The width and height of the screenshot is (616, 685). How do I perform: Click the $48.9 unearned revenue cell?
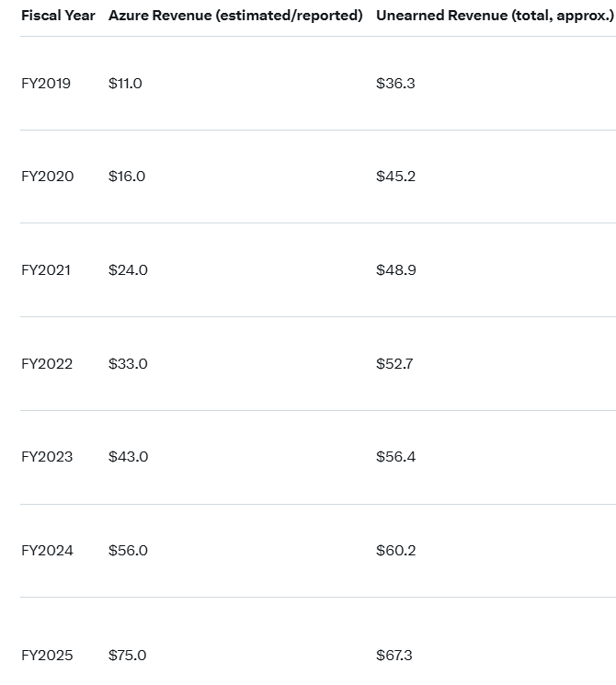pyautogui.click(x=396, y=270)
